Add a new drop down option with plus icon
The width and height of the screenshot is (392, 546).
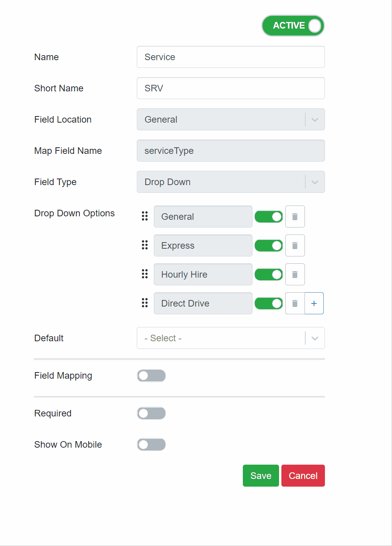click(314, 303)
